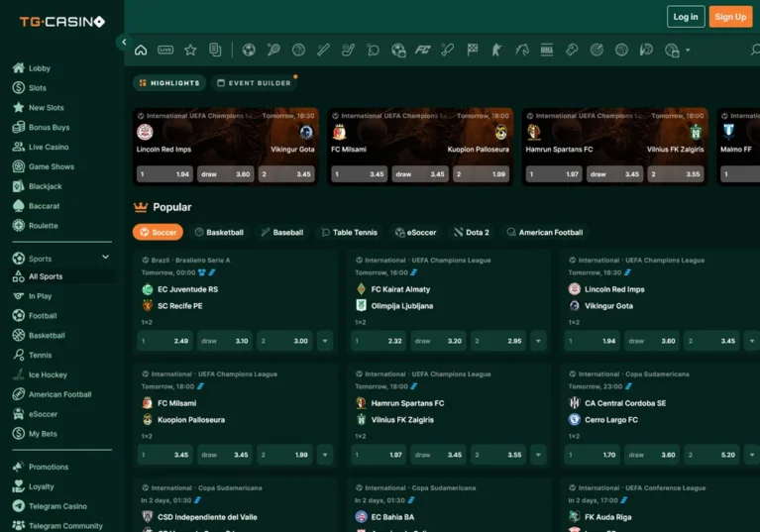760x532 pixels.
Task: Go to Bonus Buys in sidebar
Action: [x=49, y=128]
